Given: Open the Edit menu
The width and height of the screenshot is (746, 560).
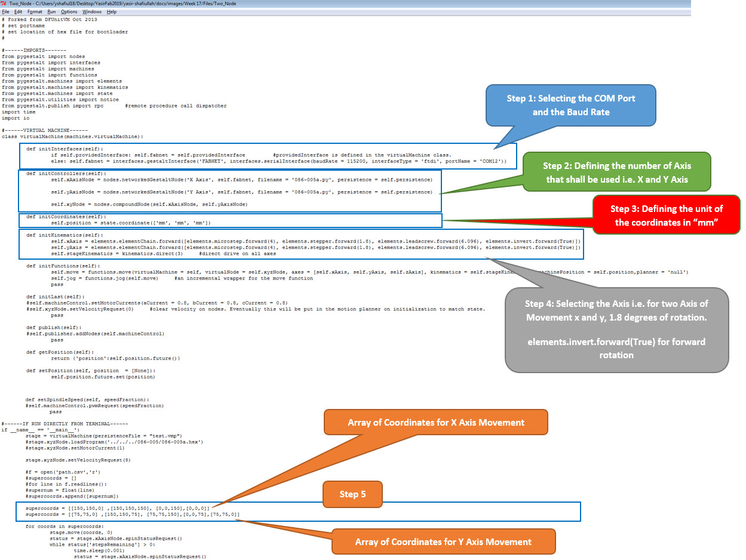Looking at the screenshot, I should 19,12.
